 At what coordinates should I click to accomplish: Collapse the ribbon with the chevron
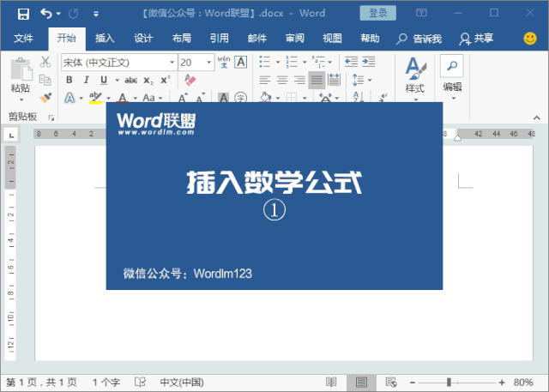(x=537, y=118)
